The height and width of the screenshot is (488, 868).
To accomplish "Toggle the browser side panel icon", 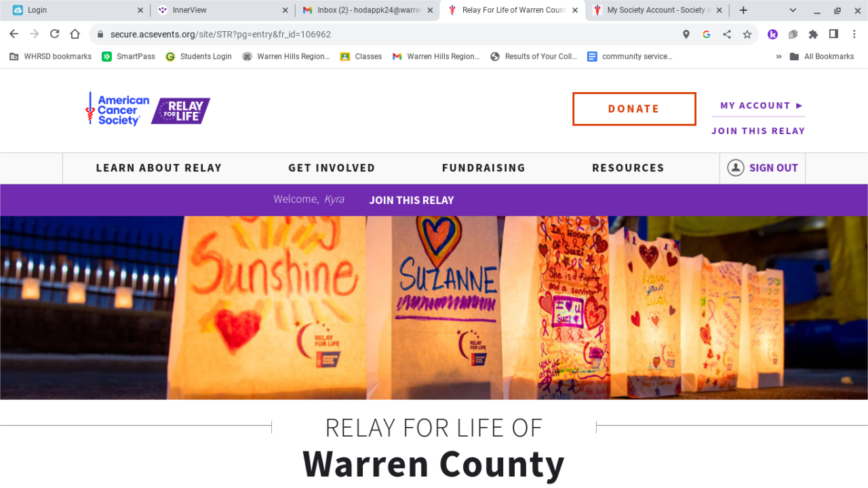I will (x=833, y=34).
